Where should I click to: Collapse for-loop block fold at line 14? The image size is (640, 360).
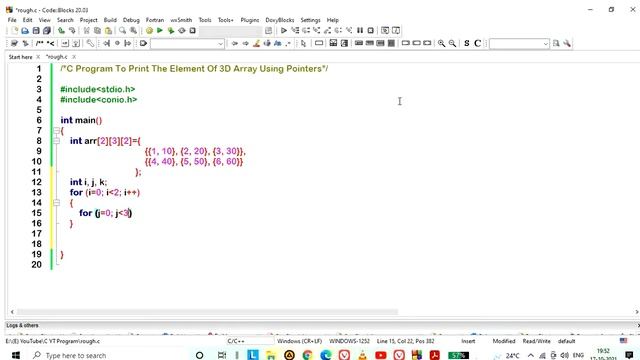[56, 203]
